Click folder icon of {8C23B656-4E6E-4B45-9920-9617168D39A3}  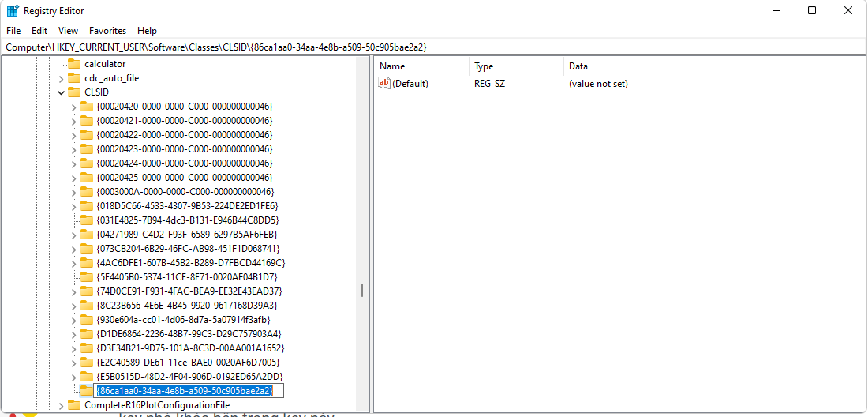pyautogui.click(x=87, y=306)
